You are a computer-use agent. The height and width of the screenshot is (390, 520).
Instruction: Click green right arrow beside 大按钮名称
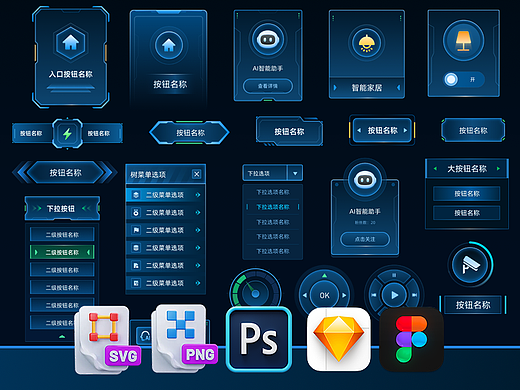point(498,169)
